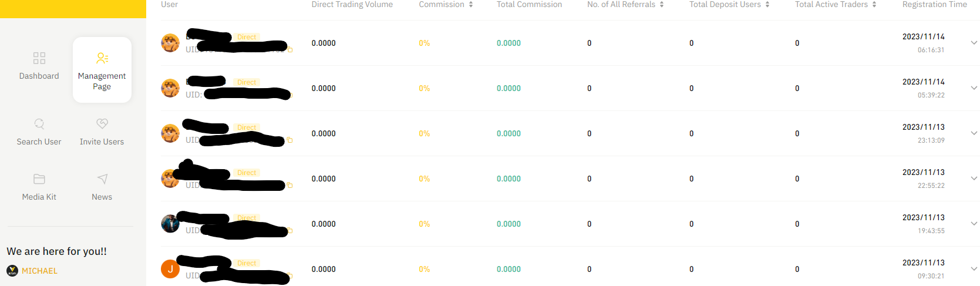Copy UID of the third user row
Screen dimensions: 980x286
(x=289, y=140)
